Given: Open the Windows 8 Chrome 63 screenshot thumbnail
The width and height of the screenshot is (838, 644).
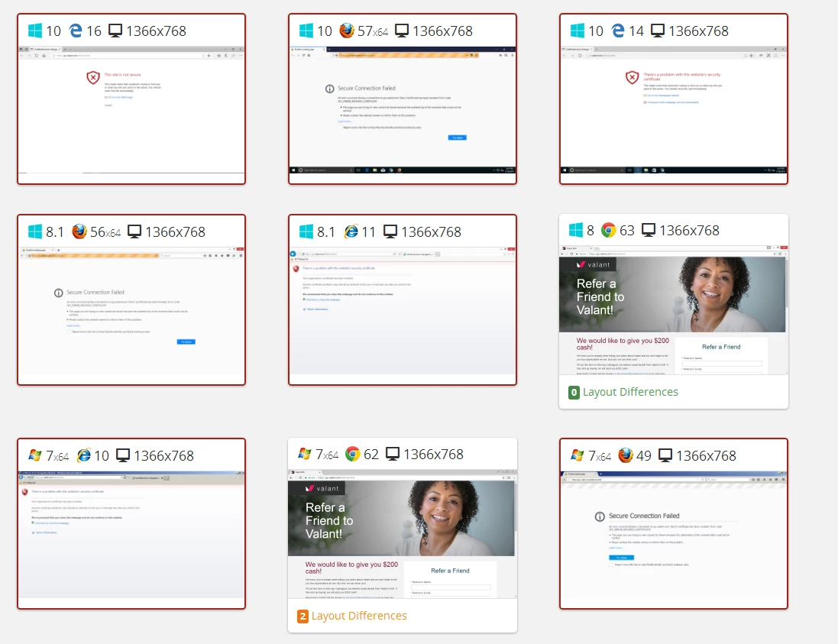Looking at the screenshot, I should tap(674, 310).
